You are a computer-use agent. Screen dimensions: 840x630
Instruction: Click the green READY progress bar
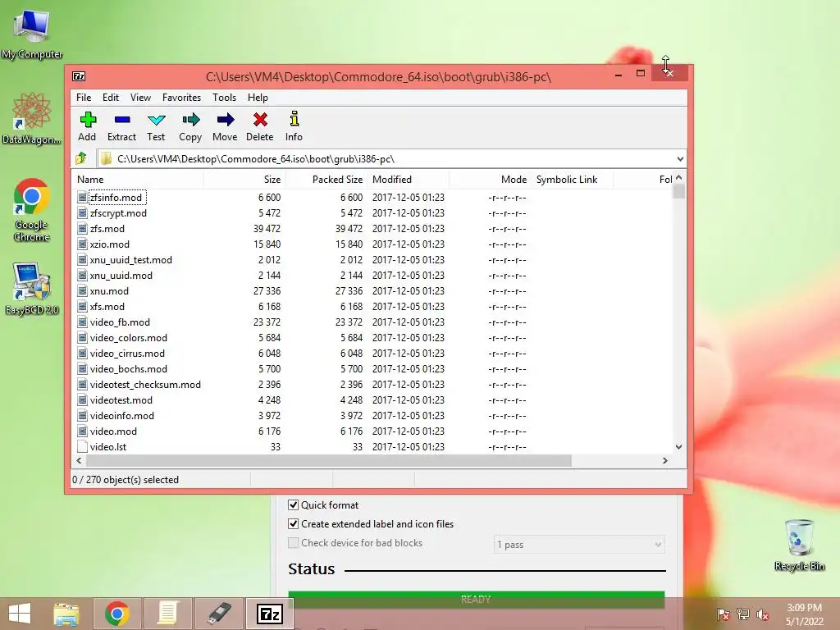[x=477, y=599]
